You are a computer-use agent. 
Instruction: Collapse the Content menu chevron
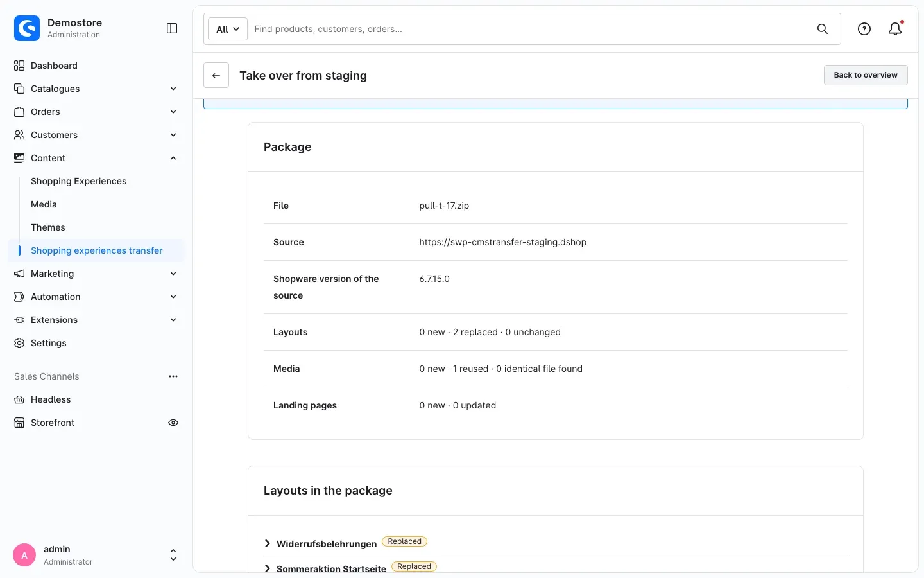[x=173, y=158]
